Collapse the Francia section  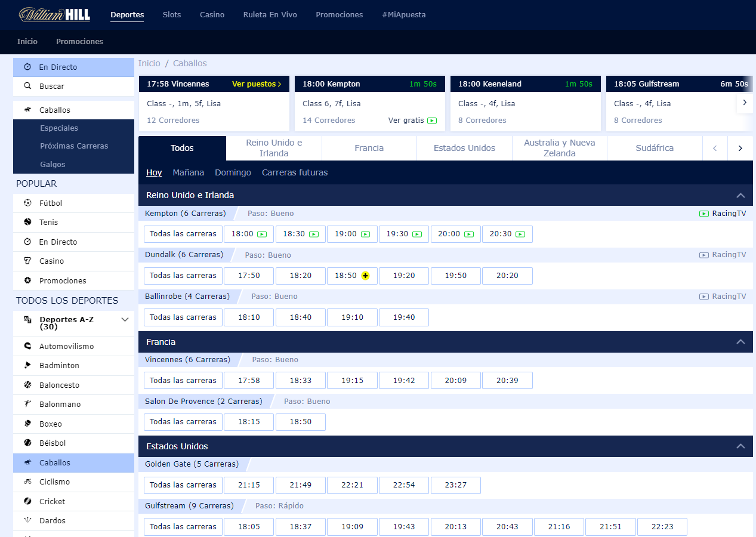point(740,342)
